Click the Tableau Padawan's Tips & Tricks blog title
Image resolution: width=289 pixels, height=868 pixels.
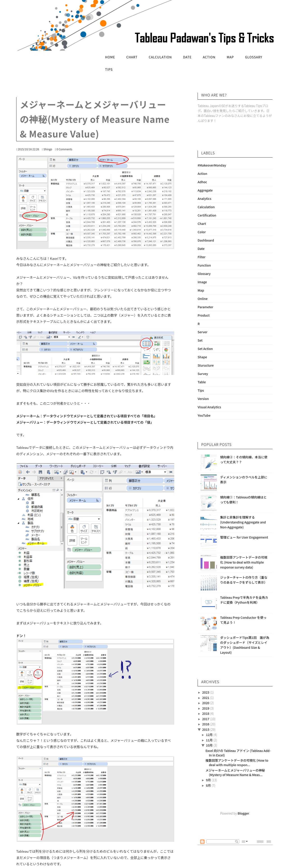(204, 38)
